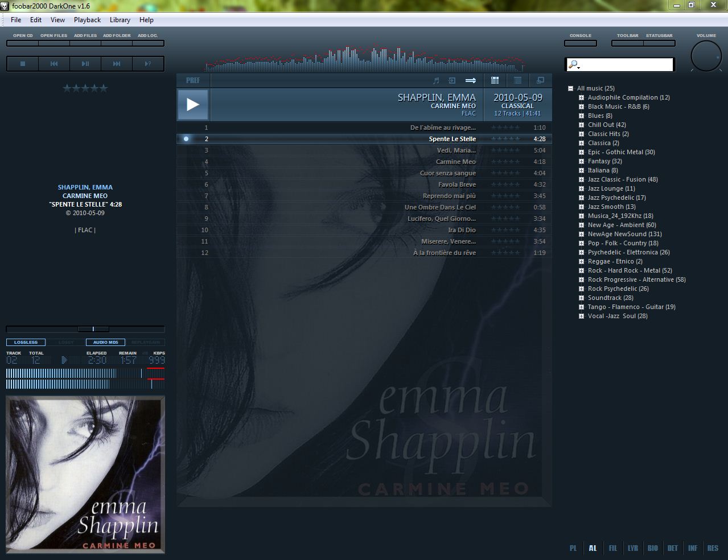Viewport: 728px width, 560px height.
Task: Toggle play/pause in the transport controls
Action: (x=85, y=64)
